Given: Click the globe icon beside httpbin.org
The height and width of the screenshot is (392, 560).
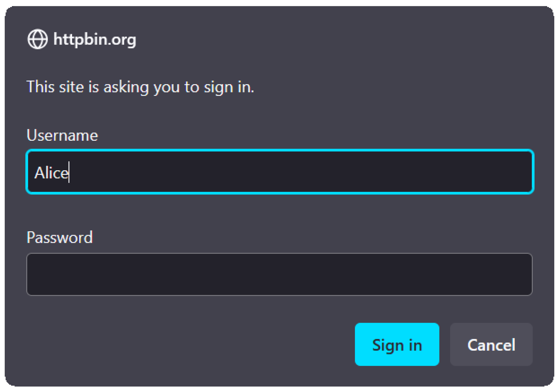Looking at the screenshot, I should pos(38,39).
